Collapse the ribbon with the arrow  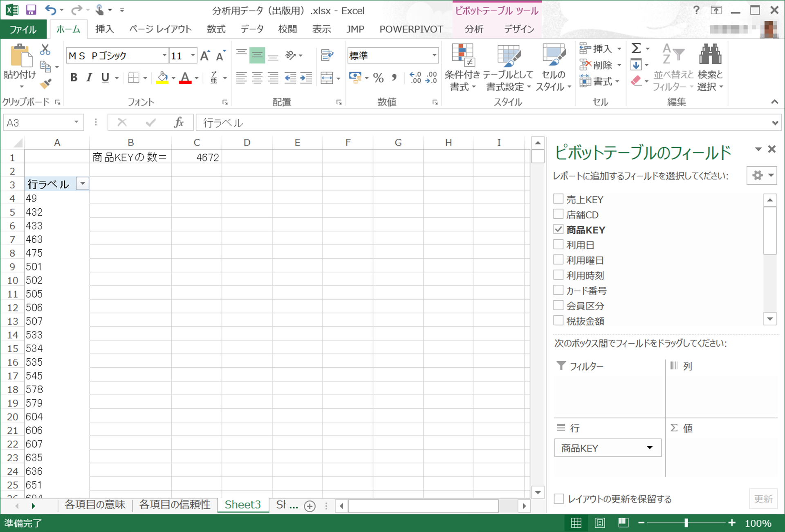pyautogui.click(x=774, y=102)
